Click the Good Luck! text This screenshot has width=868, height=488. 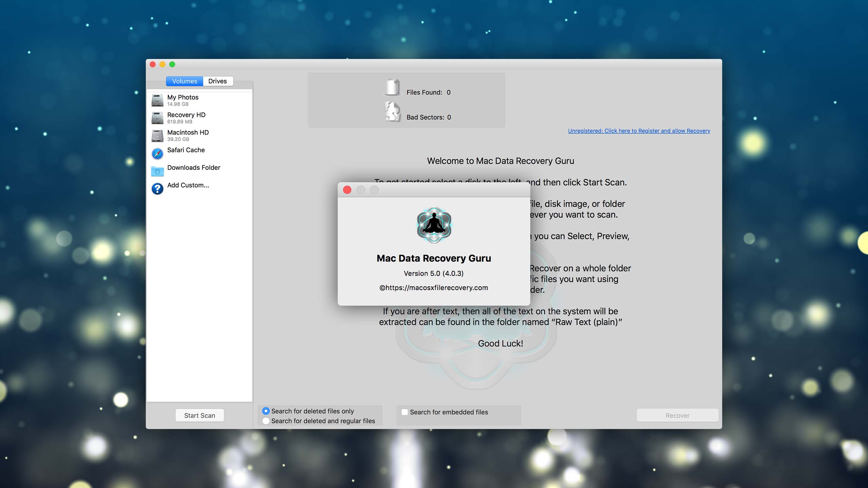(x=500, y=344)
